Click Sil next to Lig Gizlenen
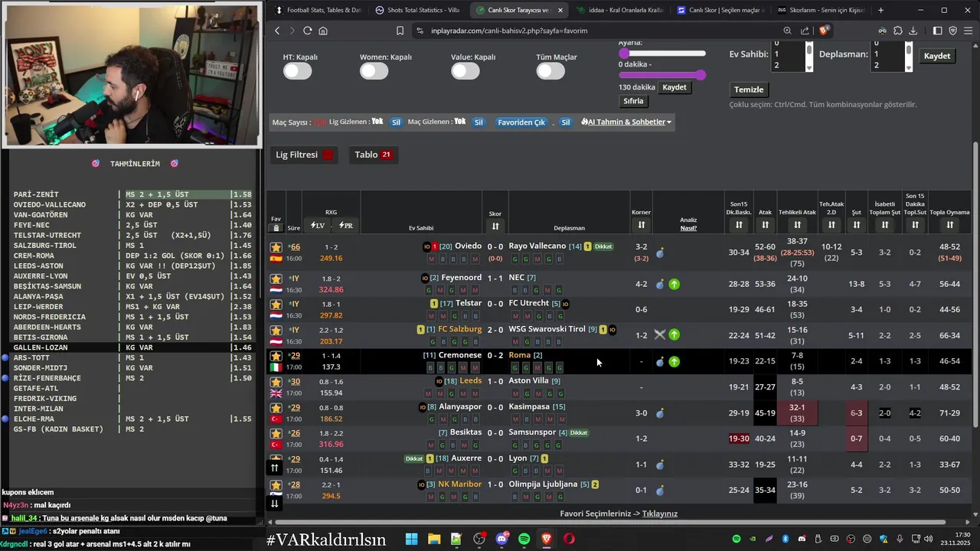The image size is (980, 551). tap(396, 122)
